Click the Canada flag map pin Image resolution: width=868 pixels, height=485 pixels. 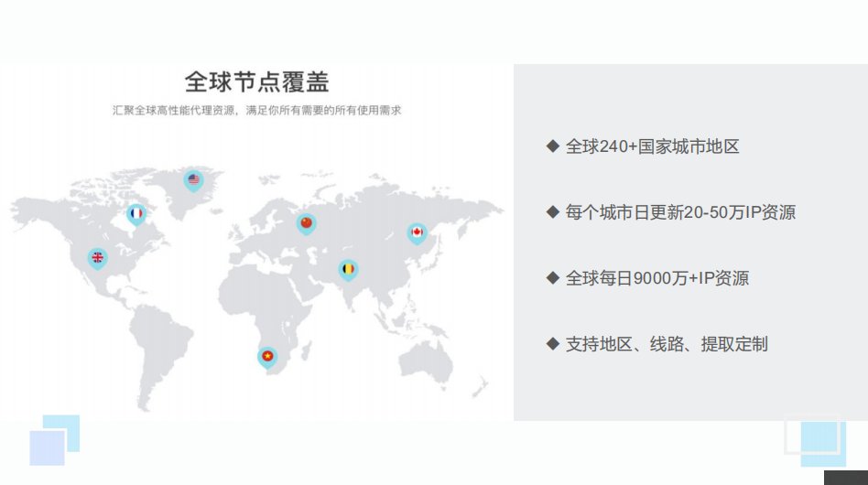[417, 233]
